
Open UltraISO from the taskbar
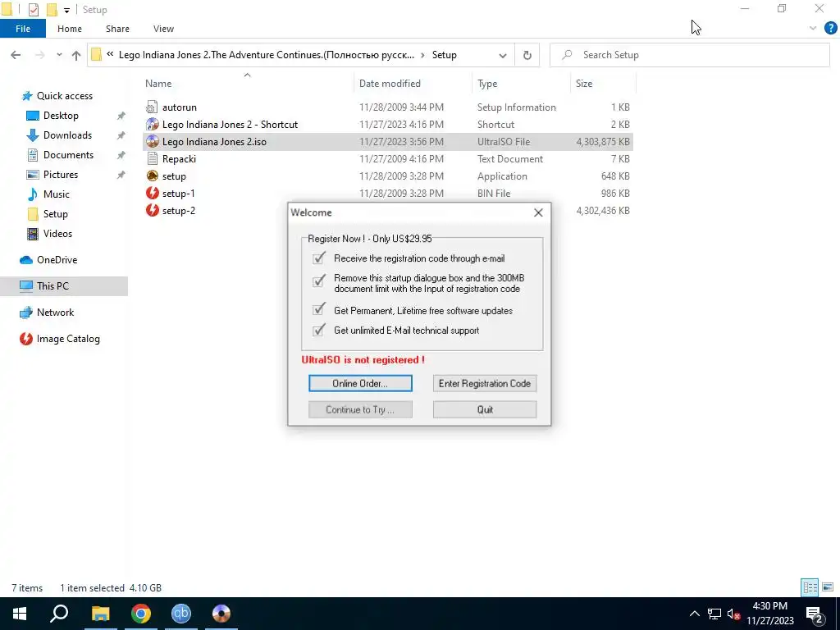click(x=221, y=614)
